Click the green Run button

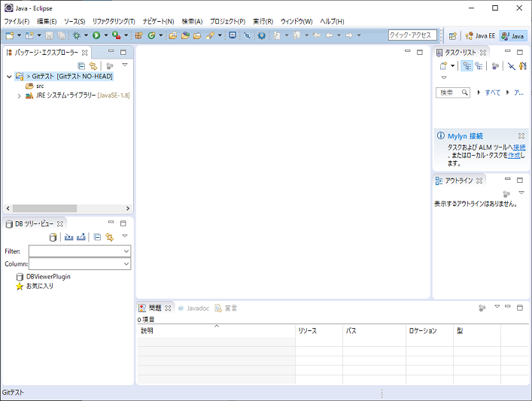96,35
